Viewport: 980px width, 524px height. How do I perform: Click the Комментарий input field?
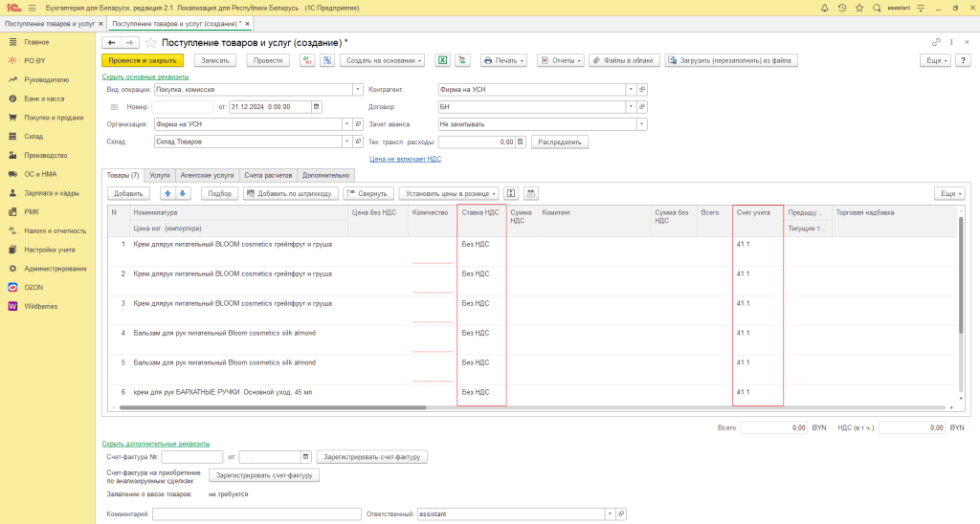click(x=256, y=513)
